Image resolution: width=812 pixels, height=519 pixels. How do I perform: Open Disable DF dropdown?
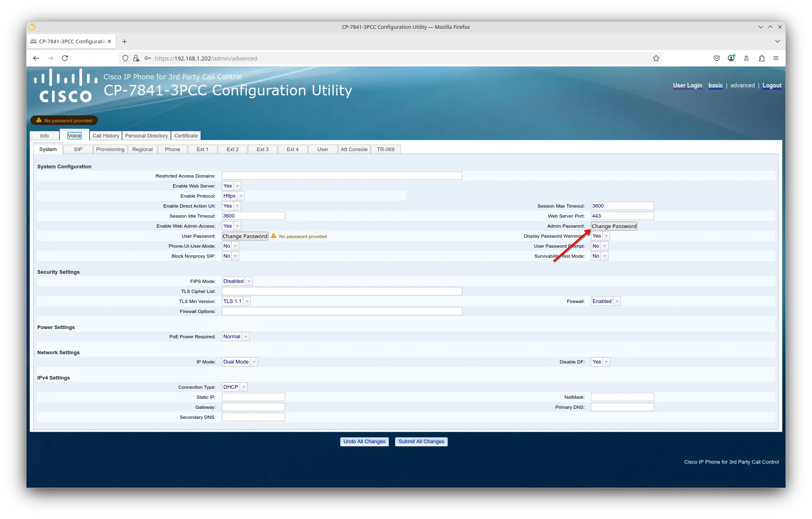(600, 361)
